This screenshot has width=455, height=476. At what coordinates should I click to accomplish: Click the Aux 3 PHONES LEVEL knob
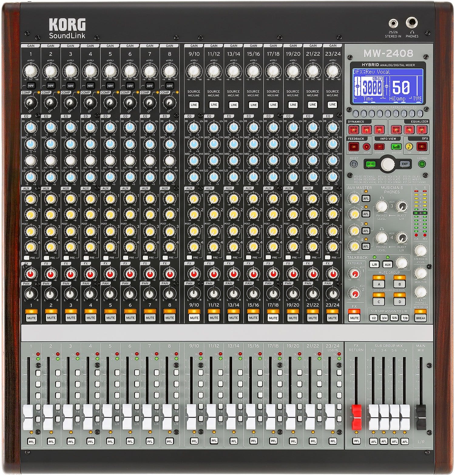382,207
